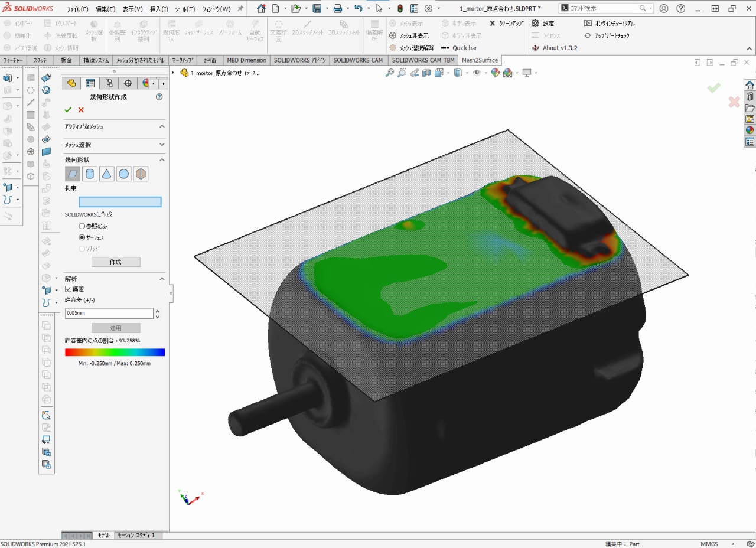Toggle the 偏差 checkbox
Viewport: 756px width, 548px height.
pos(69,289)
